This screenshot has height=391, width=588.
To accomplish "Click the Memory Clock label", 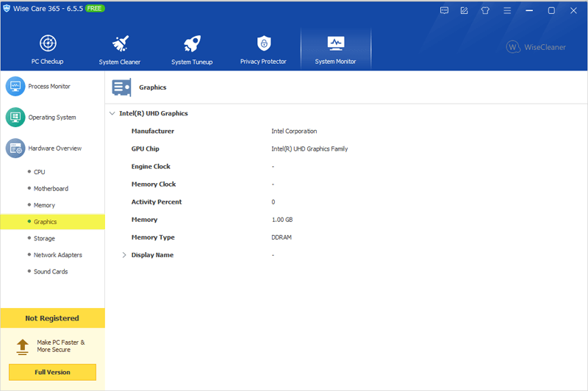I will tap(154, 184).
